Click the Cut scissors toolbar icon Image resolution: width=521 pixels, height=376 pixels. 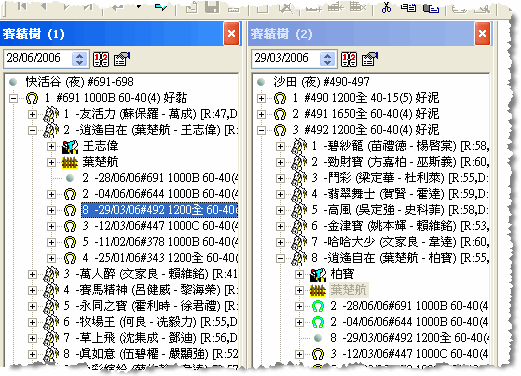point(386,7)
